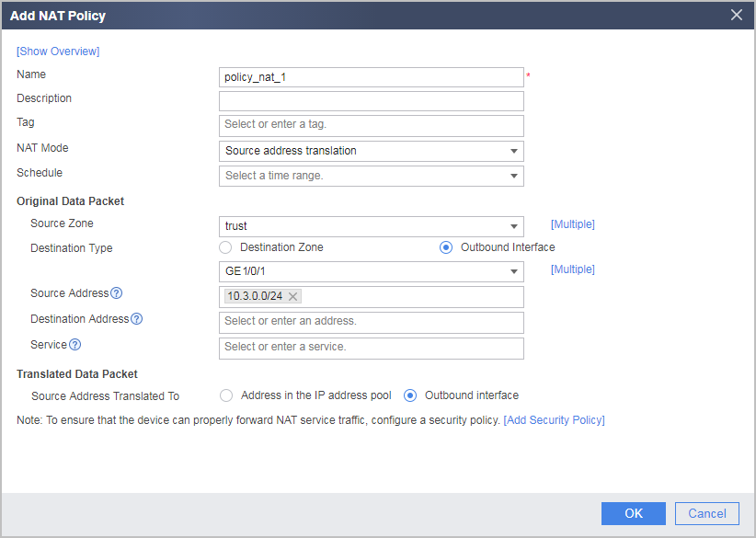Open the Add Security Policy link
756x538 pixels.
(x=554, y=420)
